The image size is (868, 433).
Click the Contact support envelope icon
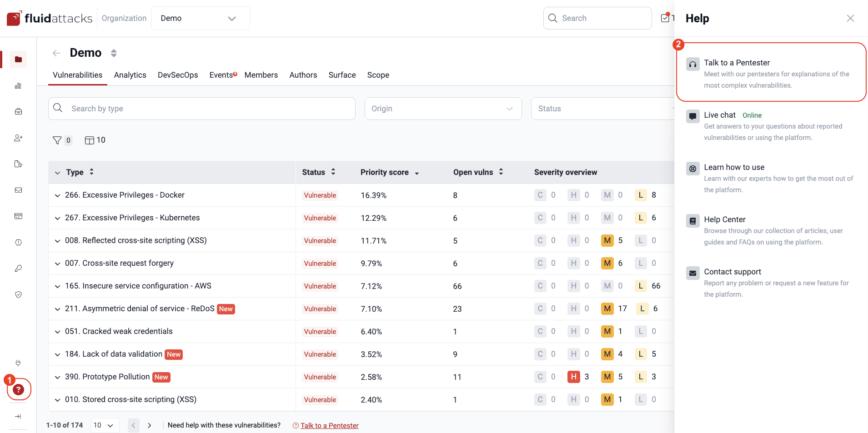(692, 273)
